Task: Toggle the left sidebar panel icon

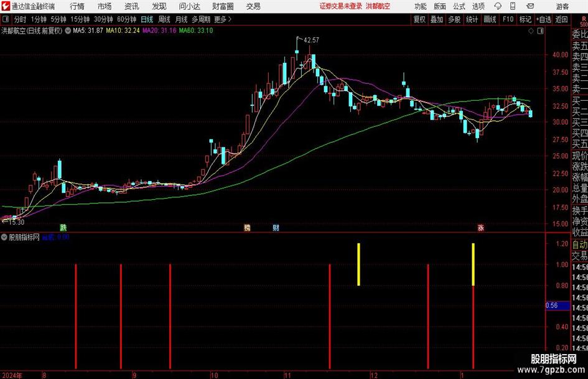Action: (6, 19)
